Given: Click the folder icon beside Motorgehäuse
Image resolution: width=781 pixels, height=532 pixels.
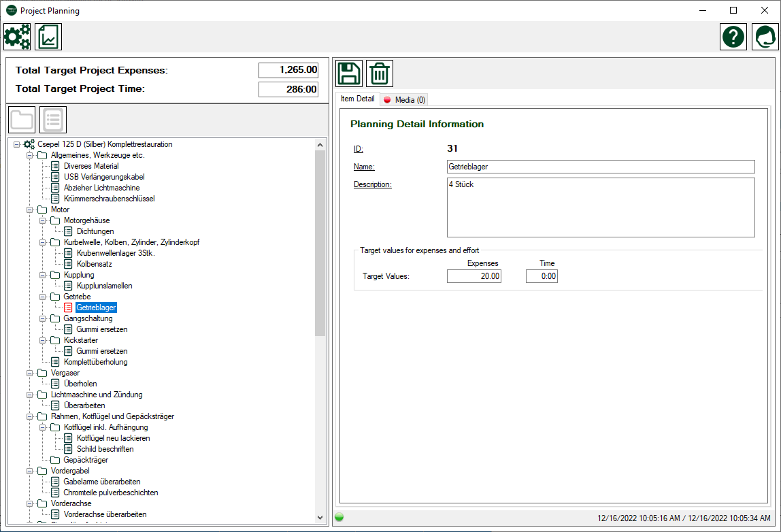Looking at the screenshot, I should tap(55, 220).
